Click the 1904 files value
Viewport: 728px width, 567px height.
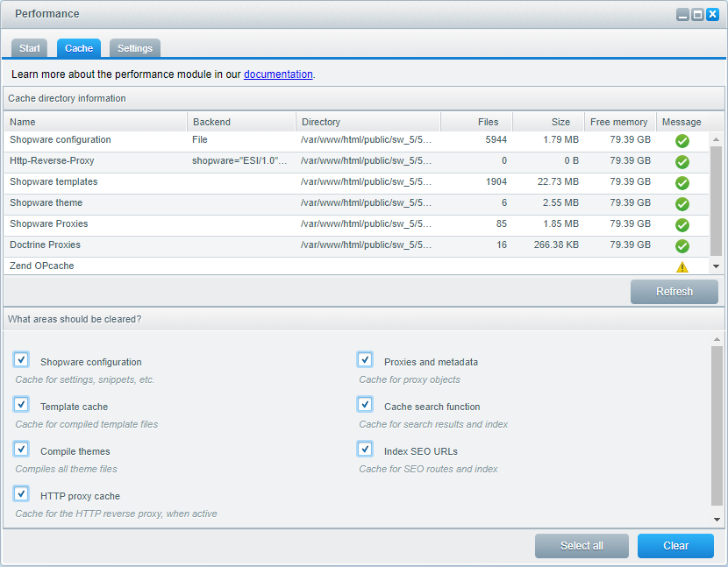496,181
